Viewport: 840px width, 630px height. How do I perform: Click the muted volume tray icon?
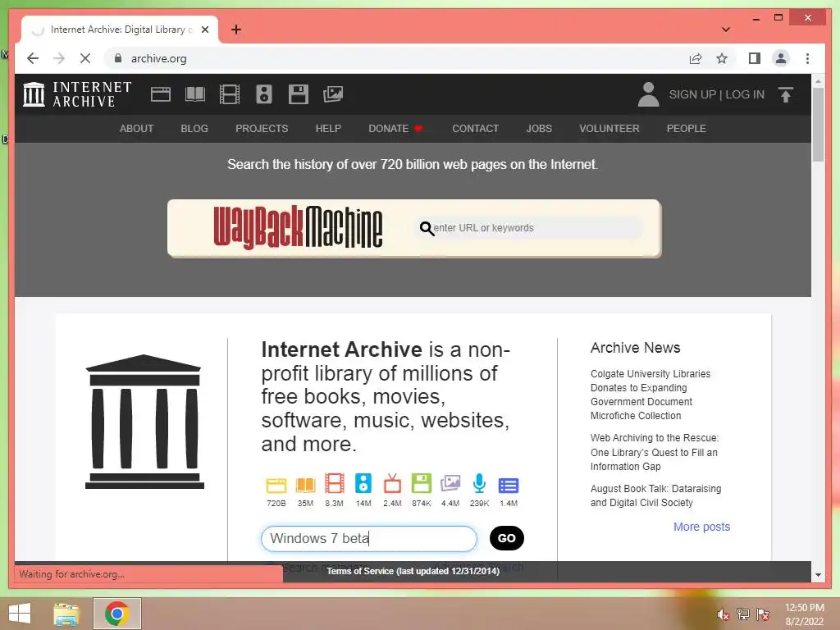pyautogui.click(x=724, y=614)
